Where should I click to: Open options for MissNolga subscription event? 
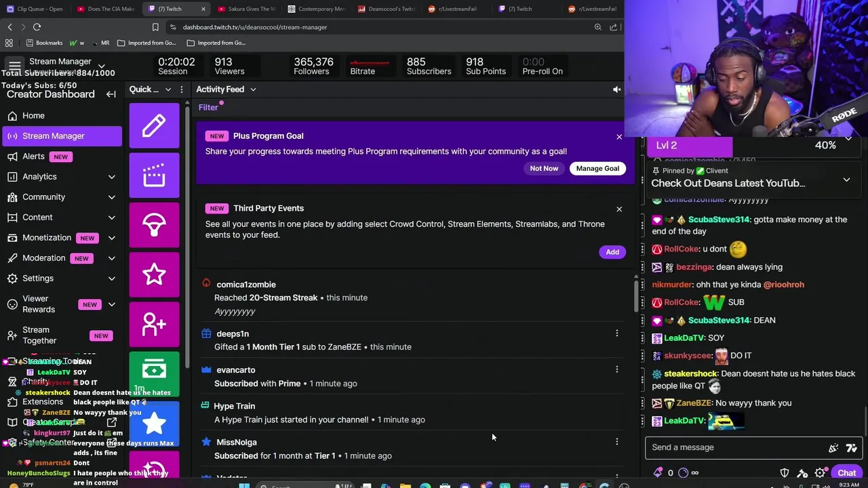click(616, 442)
